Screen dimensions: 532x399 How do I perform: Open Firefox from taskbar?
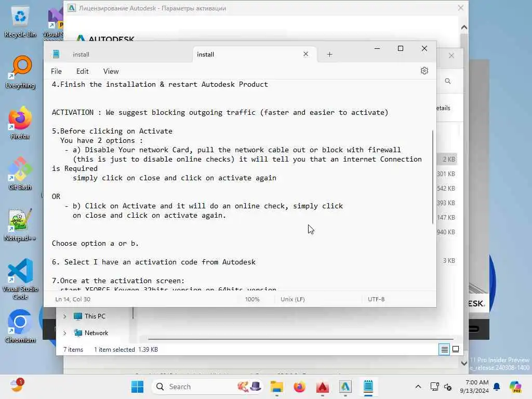pyautogui.click(x=300, y=387)
